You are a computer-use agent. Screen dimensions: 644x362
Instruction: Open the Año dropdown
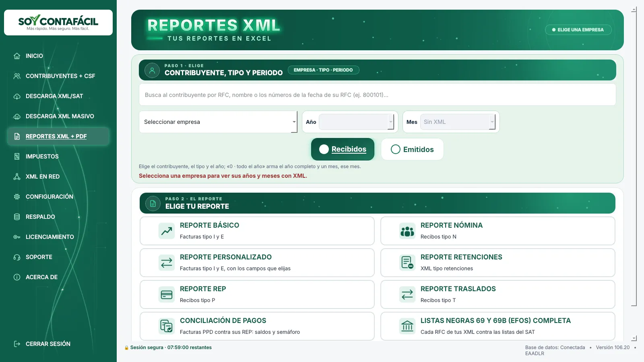(x=356, y=122)
